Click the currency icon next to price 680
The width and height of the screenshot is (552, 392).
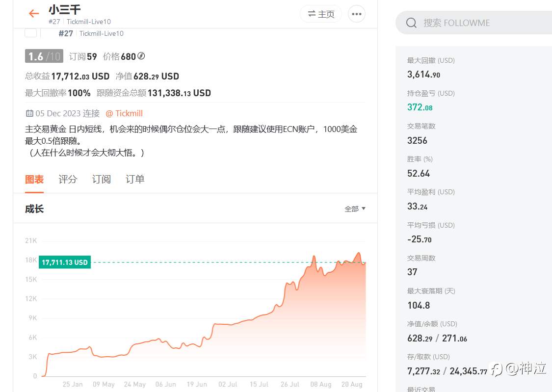coord(141,56)
